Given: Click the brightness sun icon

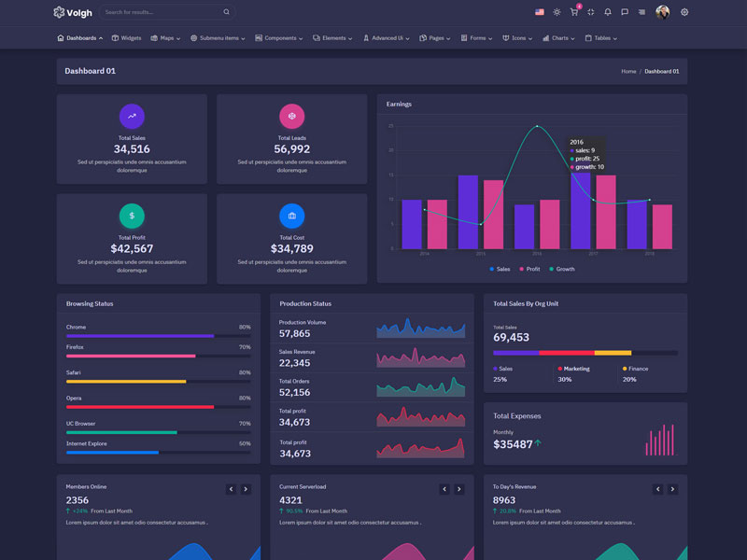Looking at the screenshot, I should 557,12.
